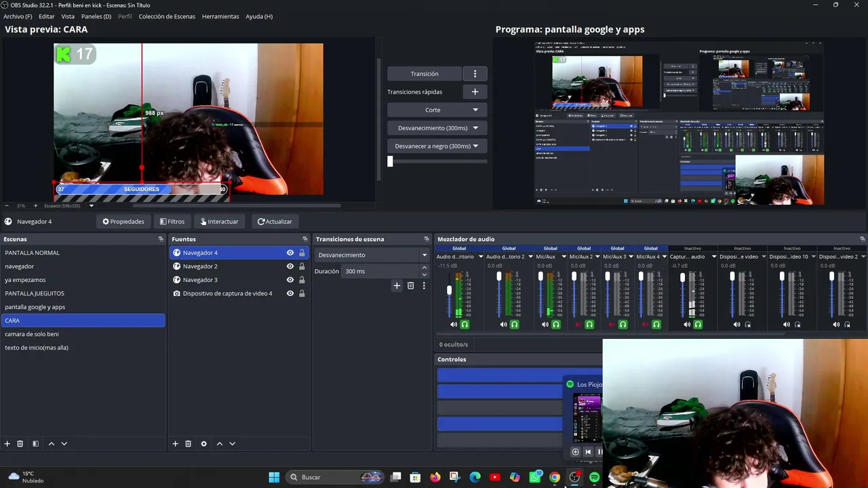Move the selected scene down
The height and width of the screenshot is (488, 868).
tap(64, 444)
